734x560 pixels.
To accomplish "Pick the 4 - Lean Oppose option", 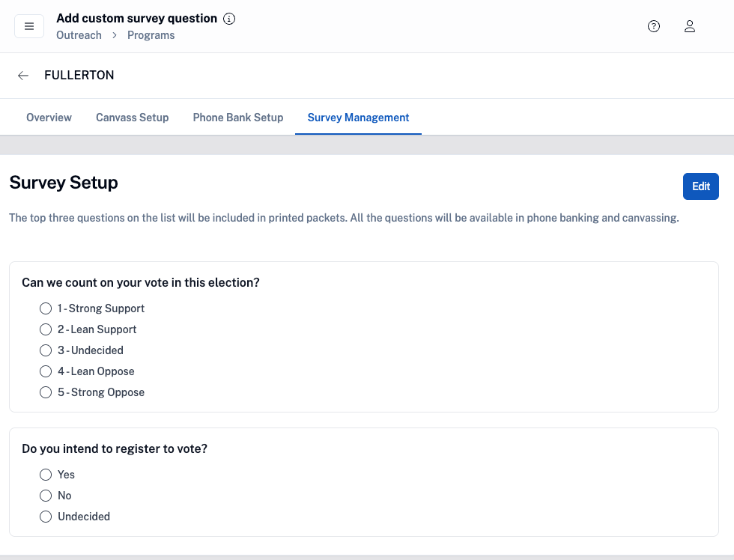I will pyautogui.click(x=46, y=371).
